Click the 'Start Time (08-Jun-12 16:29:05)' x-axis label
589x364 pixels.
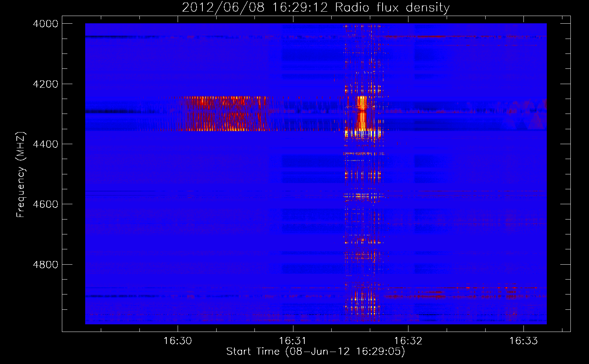coord(316,352)
